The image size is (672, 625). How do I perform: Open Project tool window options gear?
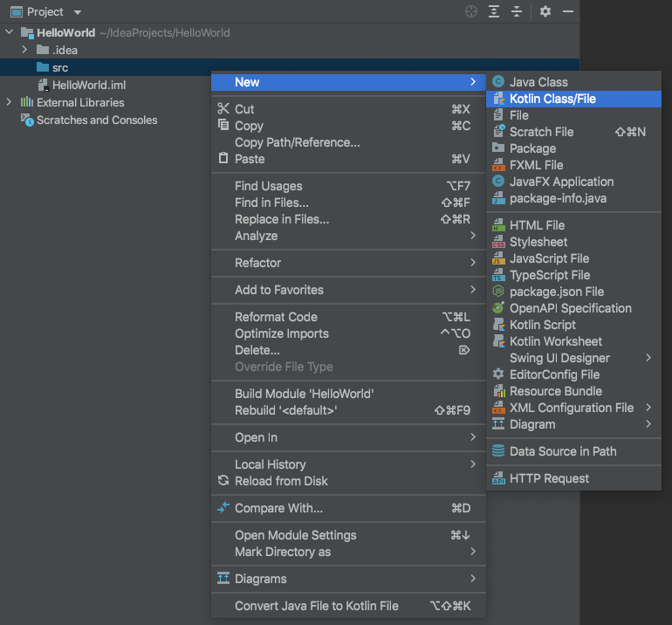pyautogui.click(x=545, y=11)
